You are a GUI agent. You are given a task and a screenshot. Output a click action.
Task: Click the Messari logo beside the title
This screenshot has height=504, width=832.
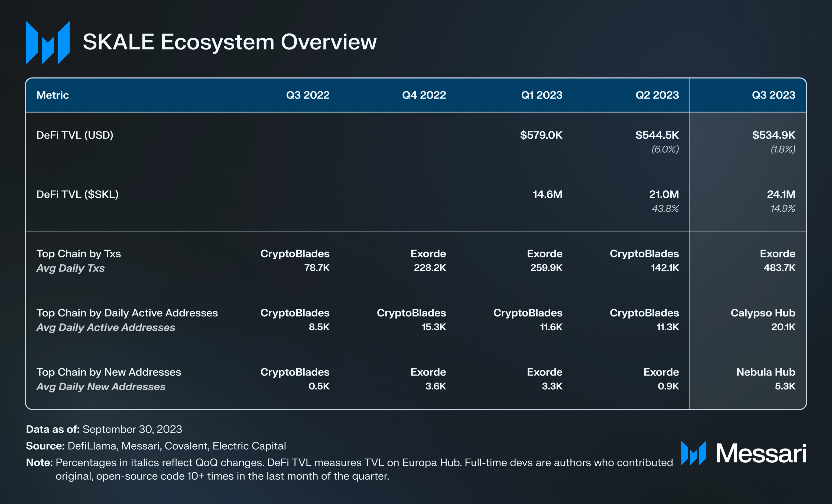[48, 42]
